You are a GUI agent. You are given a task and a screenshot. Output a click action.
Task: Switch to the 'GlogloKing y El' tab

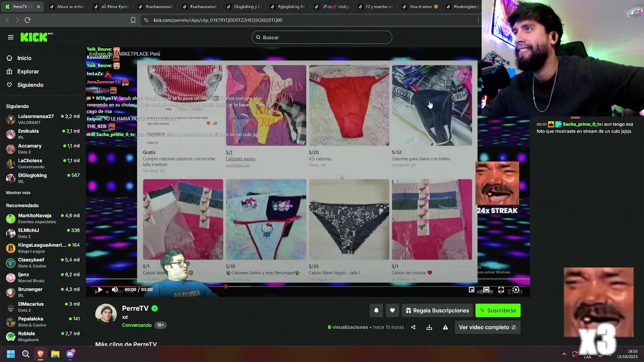243,7
